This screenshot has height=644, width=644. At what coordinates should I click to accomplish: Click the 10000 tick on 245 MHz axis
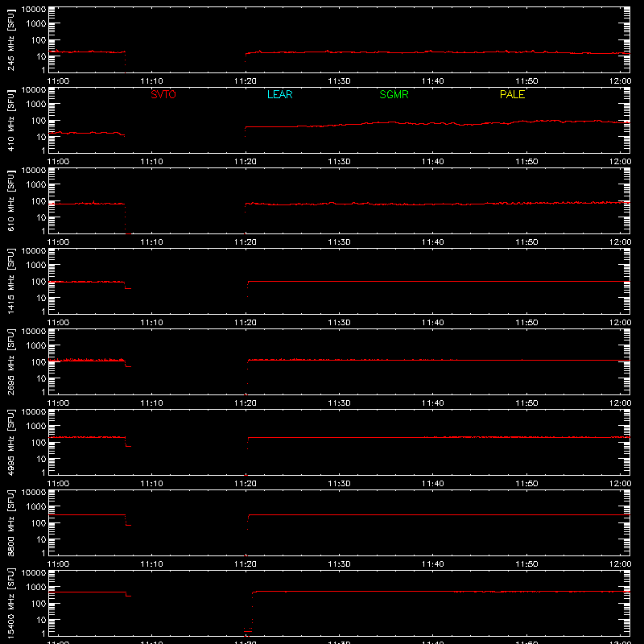pyautogui.click(x=34, y=9)
